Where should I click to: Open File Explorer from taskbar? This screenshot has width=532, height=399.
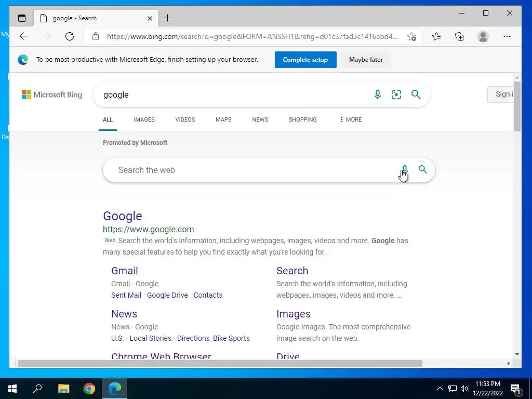[x=63, y=389]
